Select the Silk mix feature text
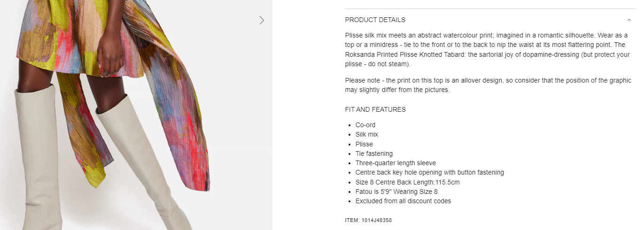644x230 pixels. (x=366, y=134)
